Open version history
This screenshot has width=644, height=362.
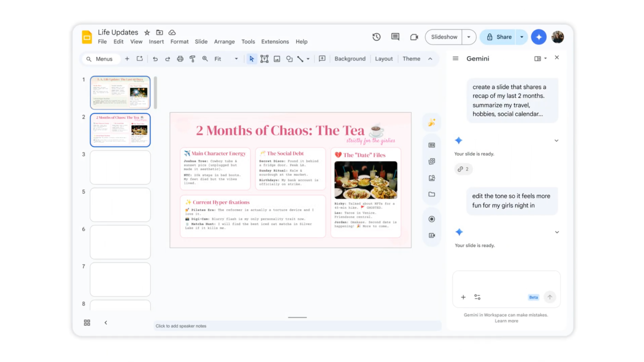pos(376,37)
